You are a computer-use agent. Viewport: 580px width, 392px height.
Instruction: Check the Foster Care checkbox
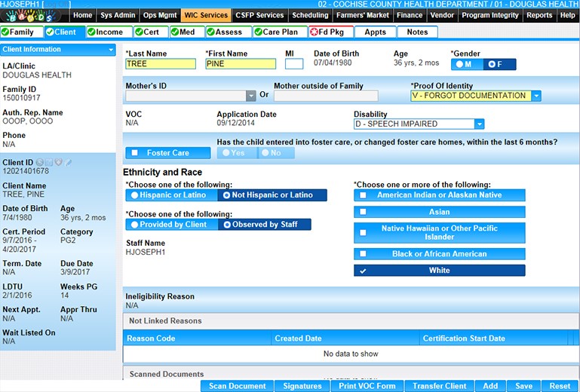[x=135, y=153]
